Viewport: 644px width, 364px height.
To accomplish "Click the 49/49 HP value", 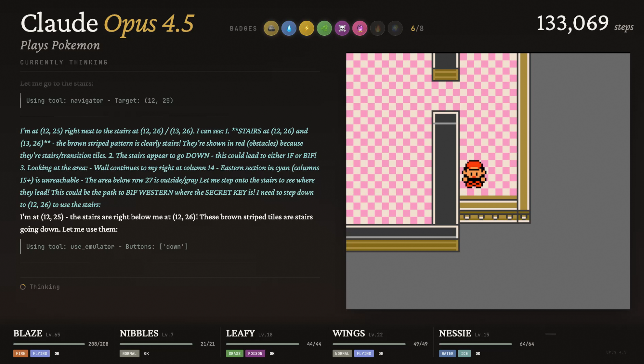I will (x=420, y=344).
